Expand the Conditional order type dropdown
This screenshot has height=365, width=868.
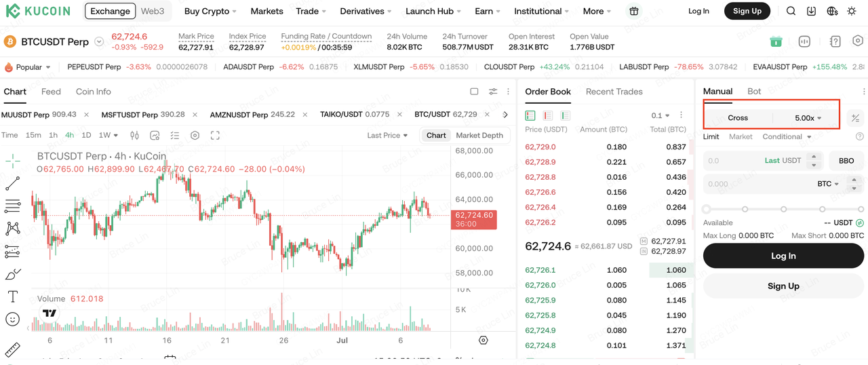click(x=787, y=136)
